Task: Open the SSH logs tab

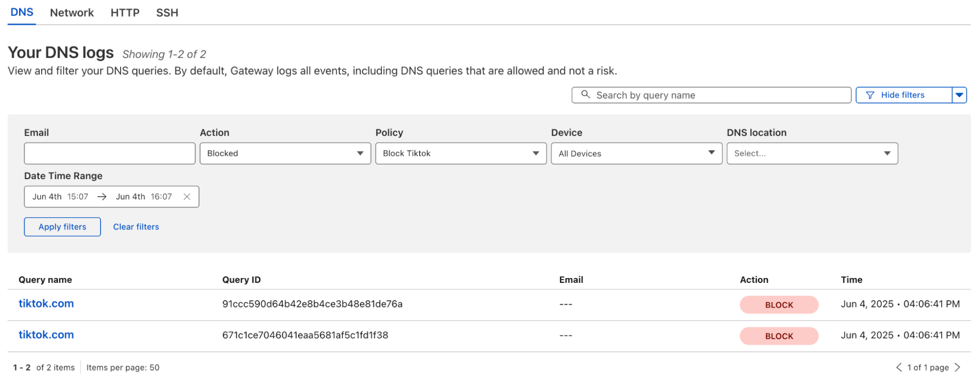Action: coord(167,13)
